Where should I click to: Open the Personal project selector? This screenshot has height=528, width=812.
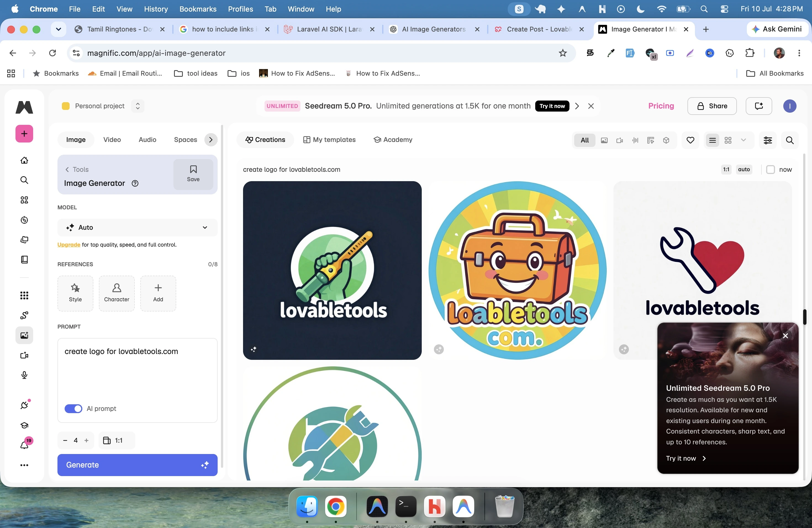click(103, 106)
